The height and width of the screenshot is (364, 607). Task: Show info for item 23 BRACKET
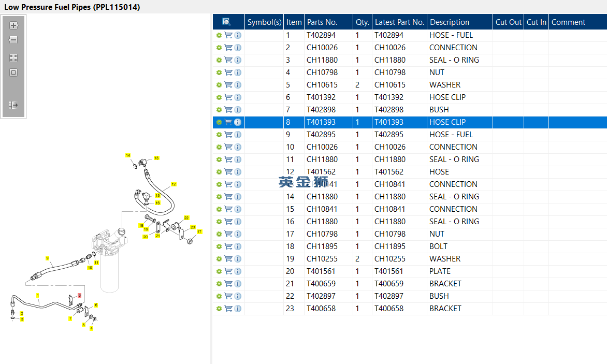[x=238, y=309]
